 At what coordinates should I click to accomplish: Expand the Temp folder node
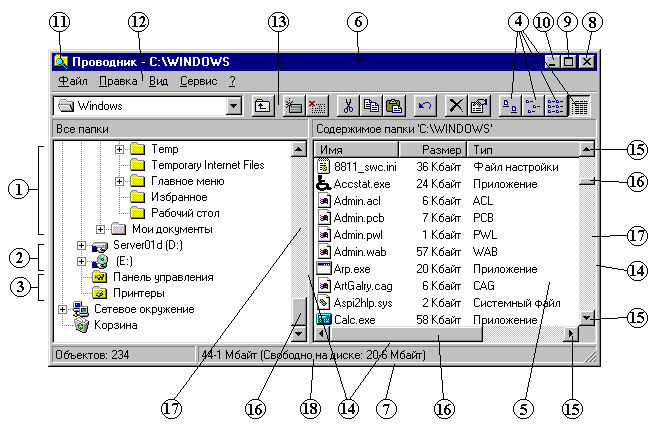point(119,149)
